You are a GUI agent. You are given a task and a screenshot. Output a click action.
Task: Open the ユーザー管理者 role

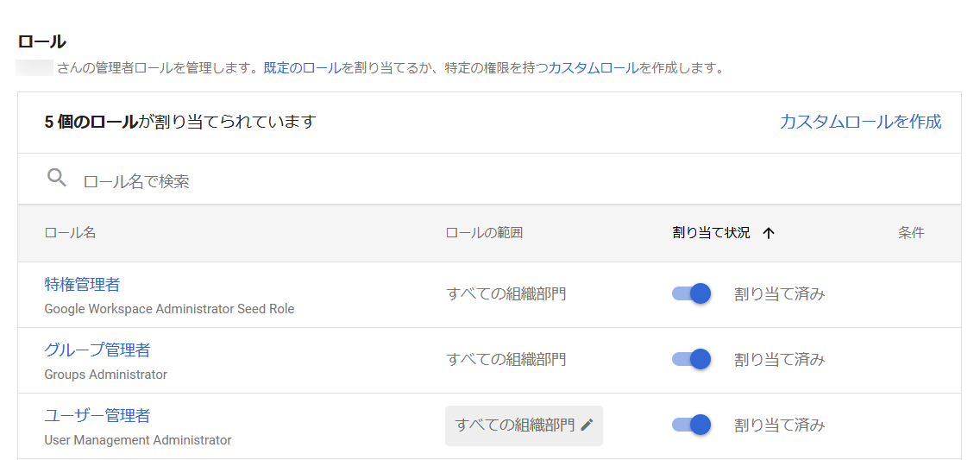97,416
